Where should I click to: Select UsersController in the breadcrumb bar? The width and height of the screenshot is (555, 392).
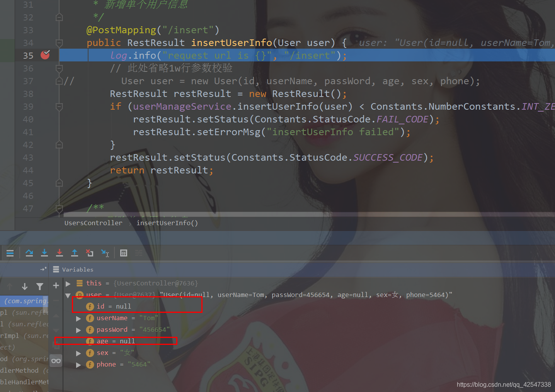pos(93,223)
